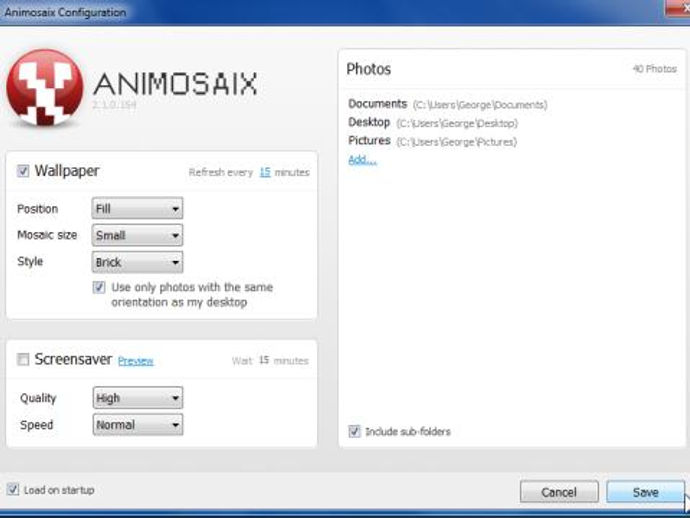
Task: Uncheck same orientation photos option
Action: tap(99, 287)
